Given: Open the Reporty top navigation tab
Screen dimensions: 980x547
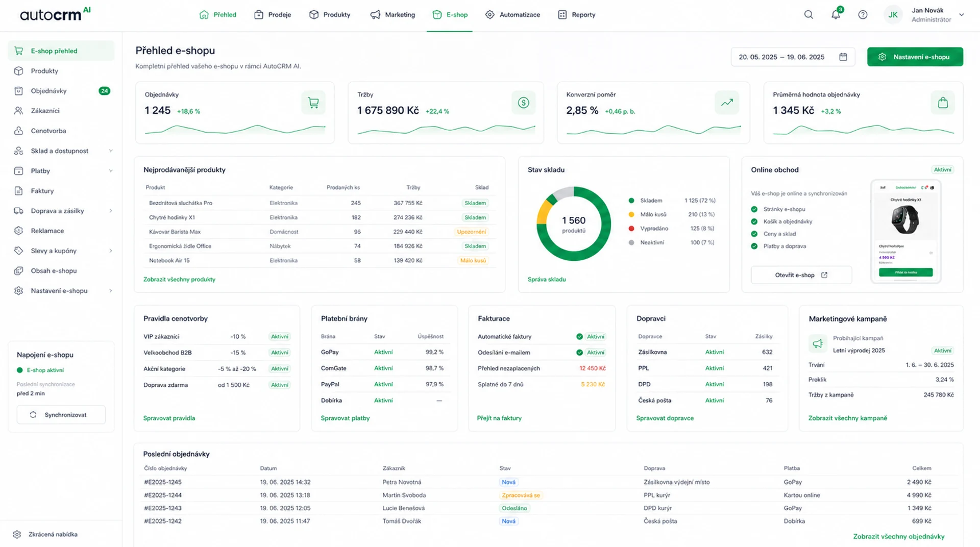Looking at the screenshot, I should point(577,15).
